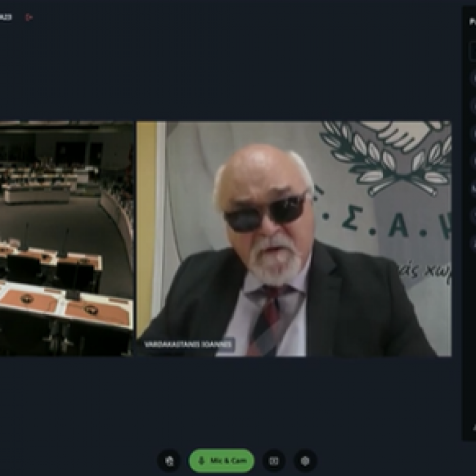Image resolution: width=476 pixels, height=476 pixels.
Task: Select the conference hall video tile
Action: click(67, 238)
